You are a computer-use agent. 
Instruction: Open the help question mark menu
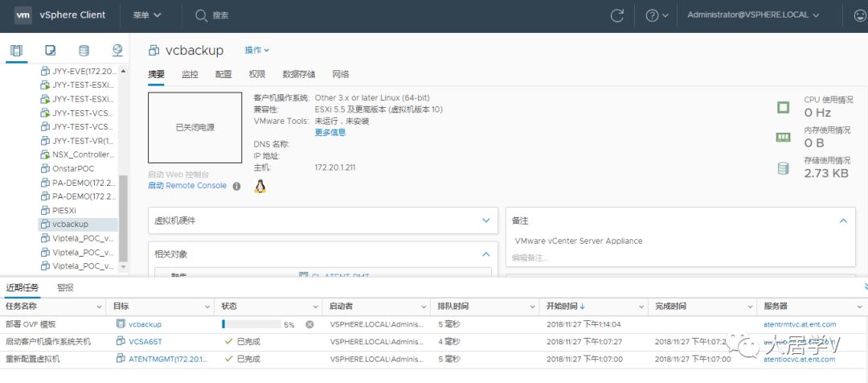tap(657, 15)
